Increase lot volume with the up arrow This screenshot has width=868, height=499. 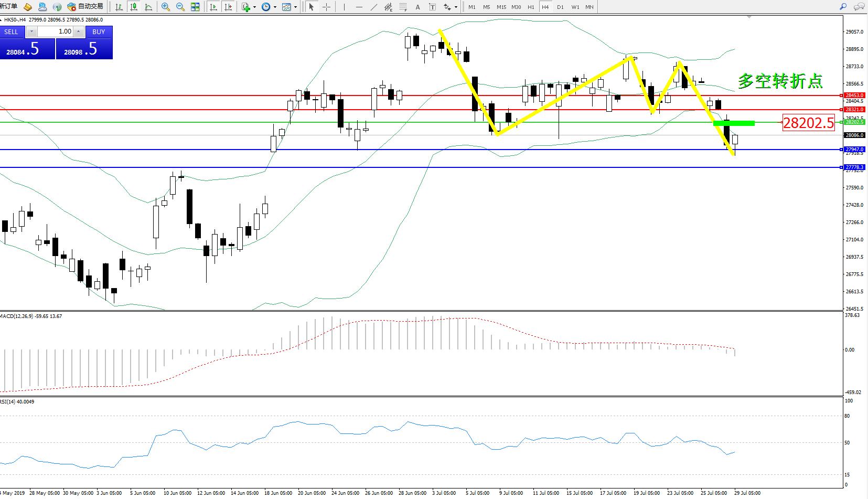click(x=78, y=31)
